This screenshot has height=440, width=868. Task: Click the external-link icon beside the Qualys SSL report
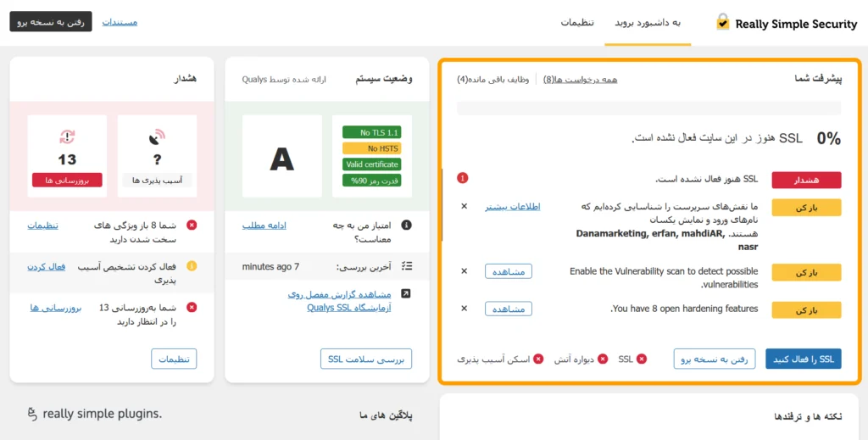(x=406, y=294)
